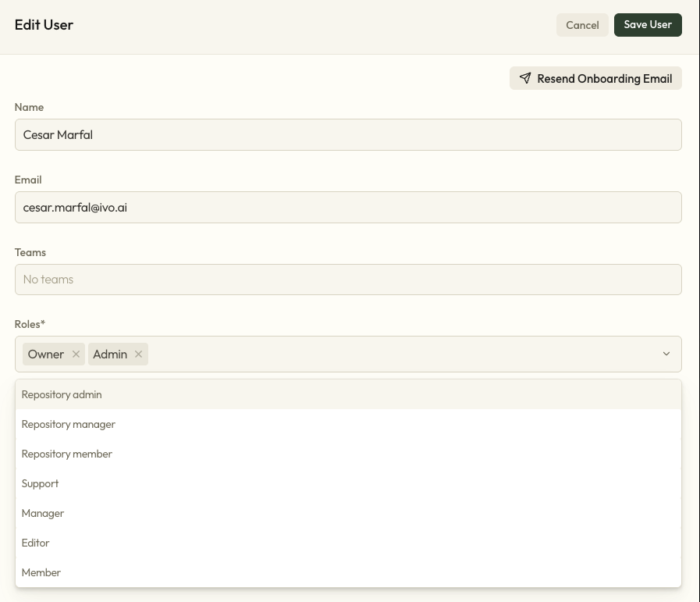
Task: Click the paper plane icon on Resend button
Action: pos(525,79)
